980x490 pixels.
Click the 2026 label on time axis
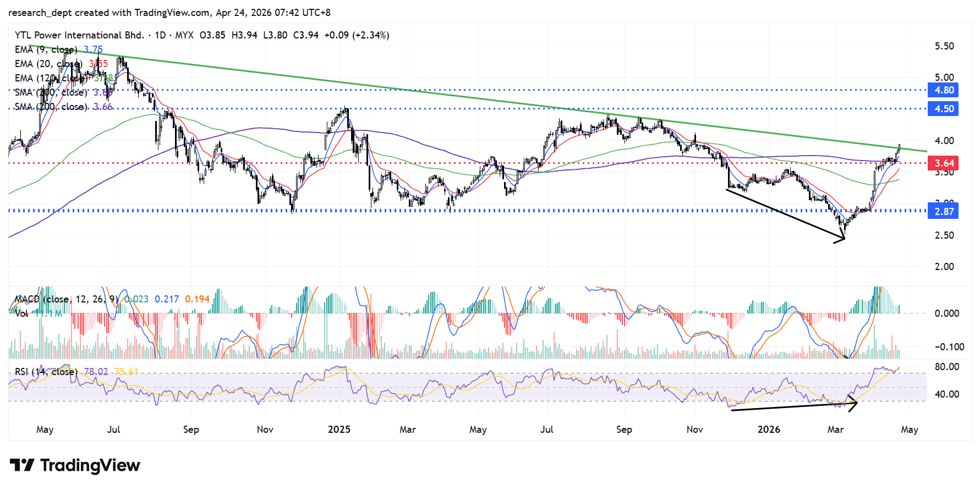tap(769, 430)
